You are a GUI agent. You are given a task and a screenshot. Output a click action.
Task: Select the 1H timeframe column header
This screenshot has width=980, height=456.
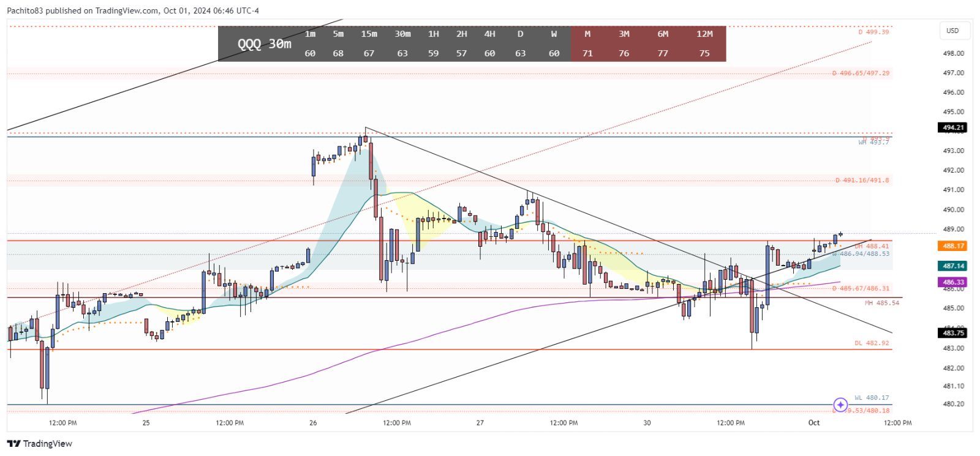[434, 34]
